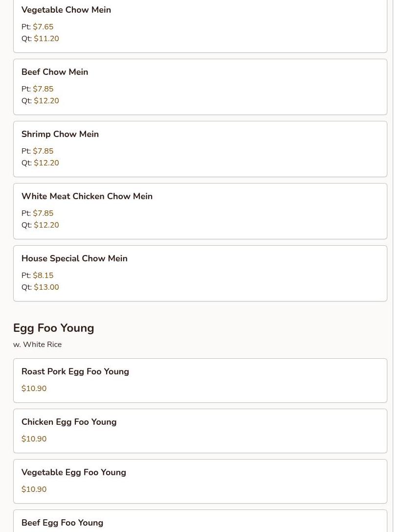Choose Vegetable Egg Foo Young item
The height and width of the screenshot is (532, 403).
pyautogui.click(x=200, y=481)
